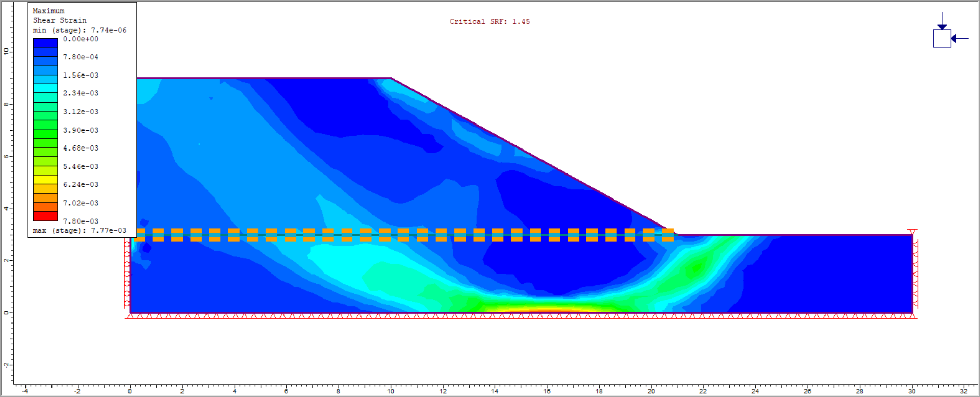Click the Critical SRF: 1.45 label
The image size is (980, 397).
[489, 22]
